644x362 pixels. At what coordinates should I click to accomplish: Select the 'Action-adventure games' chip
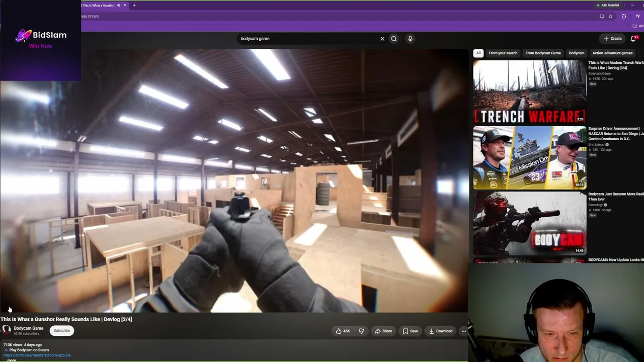click(612, 53)
